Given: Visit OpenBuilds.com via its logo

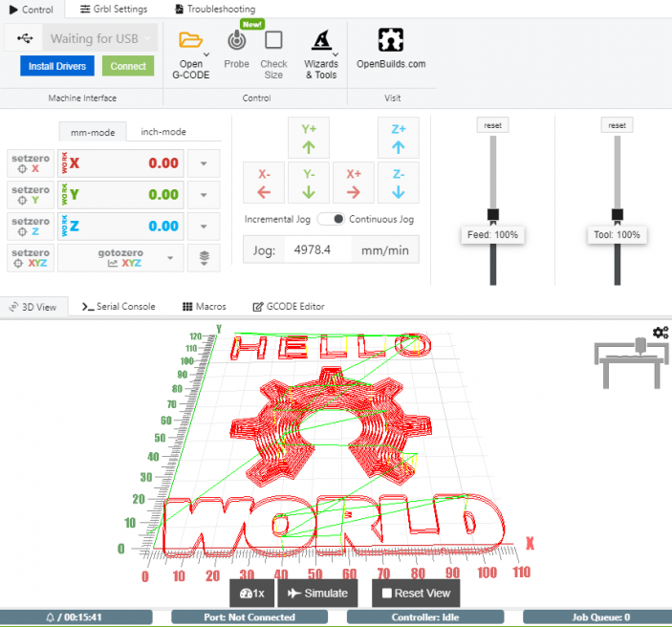Looking at the screenshot, I should (x=391, y=39).
